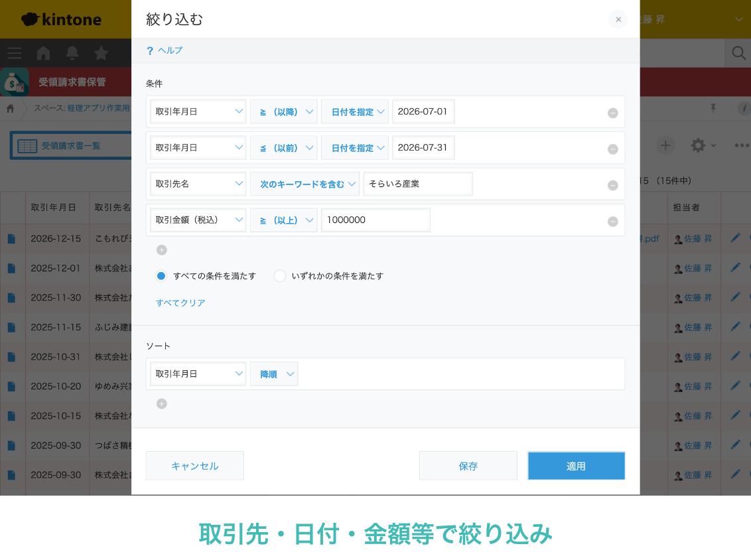Viewport: 751px width, 560px height.
Task: Open the ≧（以上） operator dropdown
Action: pyautogui.click(x=283, y=220)
